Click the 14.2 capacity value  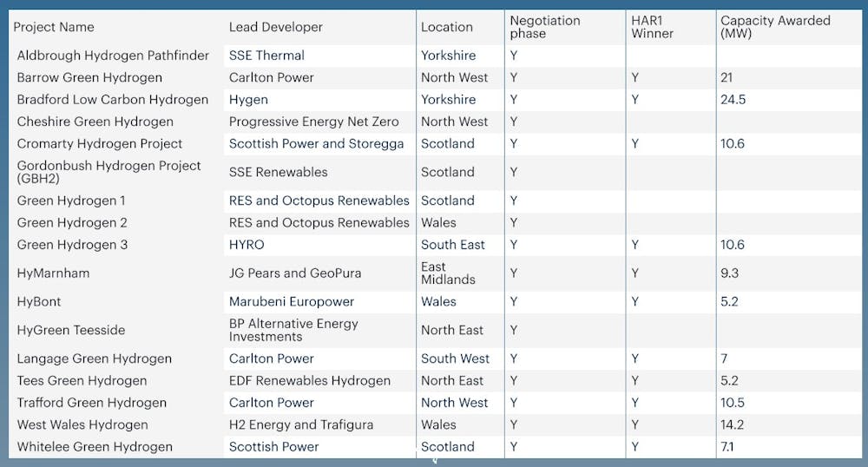point(732,425)
